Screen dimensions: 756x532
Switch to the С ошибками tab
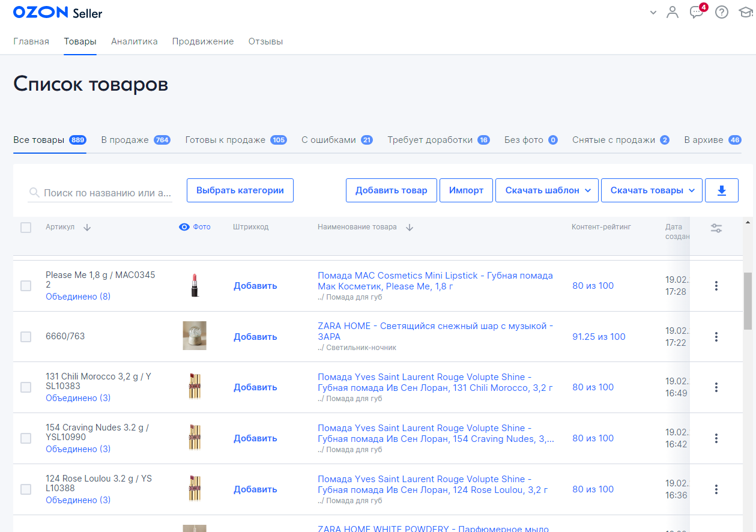tap(337, 140)
